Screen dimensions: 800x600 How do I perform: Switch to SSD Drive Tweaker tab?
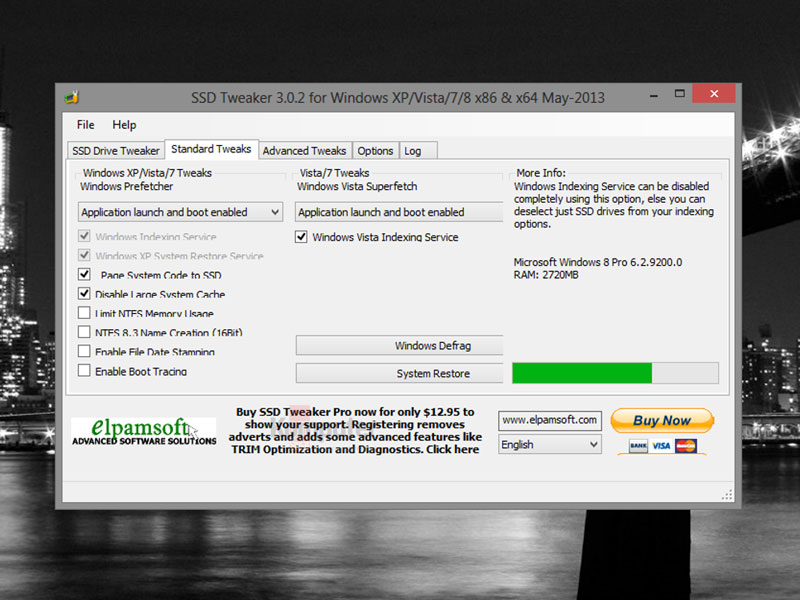click(116, 151)
